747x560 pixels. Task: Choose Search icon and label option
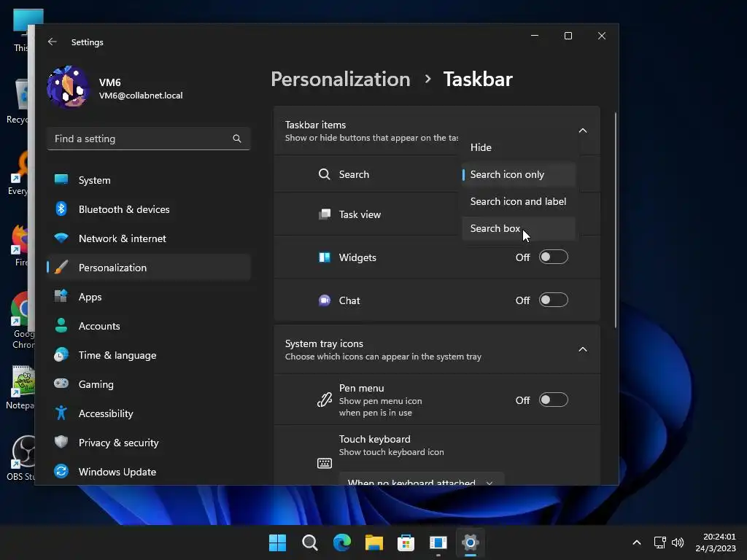click(x=519, y=201)
